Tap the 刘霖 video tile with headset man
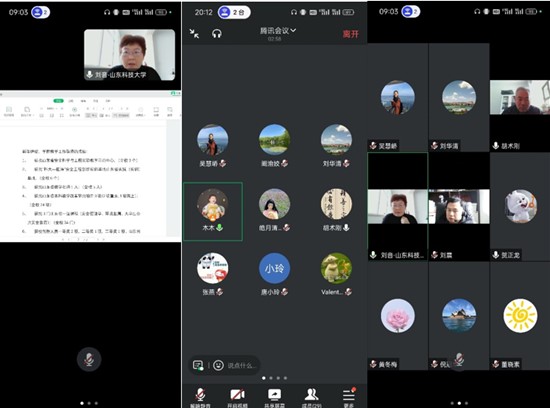 pyautogui.click(x=459, y=207)
